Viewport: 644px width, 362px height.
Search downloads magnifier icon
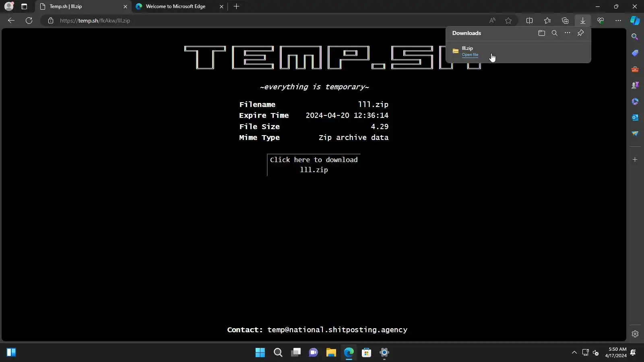(x=554, y=33)
